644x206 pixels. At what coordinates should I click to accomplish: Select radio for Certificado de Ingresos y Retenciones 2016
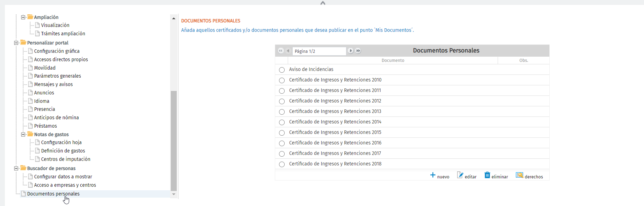[x=282, y=143]
